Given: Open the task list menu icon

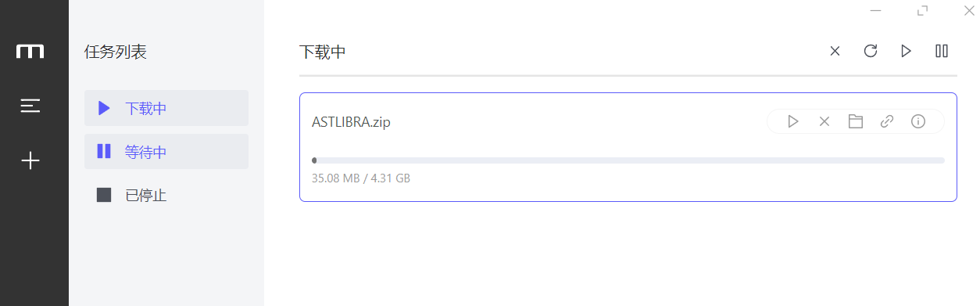Looking at the screenshot, I should (x=30, y=106).
